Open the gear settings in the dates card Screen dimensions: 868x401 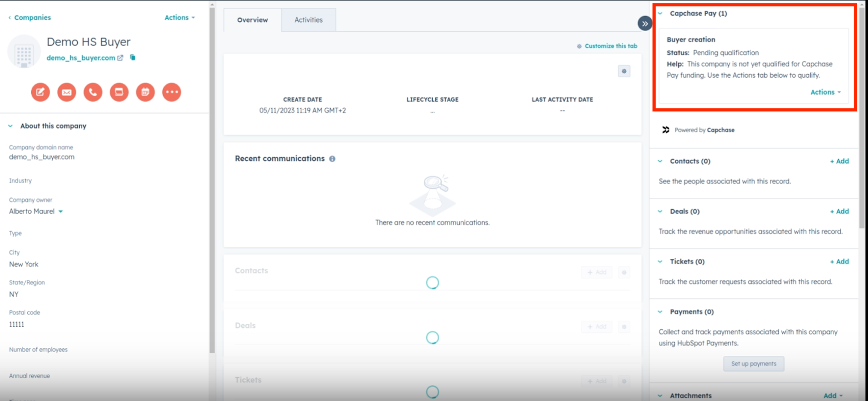(624, 71)
